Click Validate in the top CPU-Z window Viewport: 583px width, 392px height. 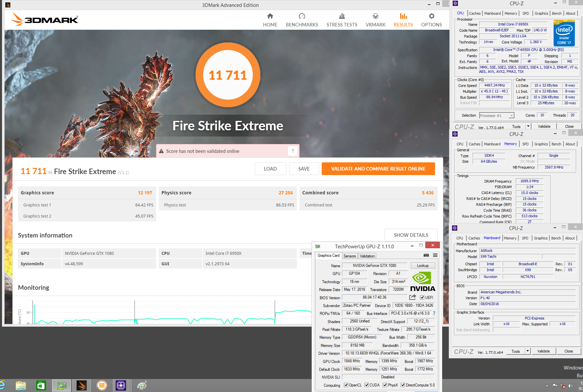click(544, 126)
